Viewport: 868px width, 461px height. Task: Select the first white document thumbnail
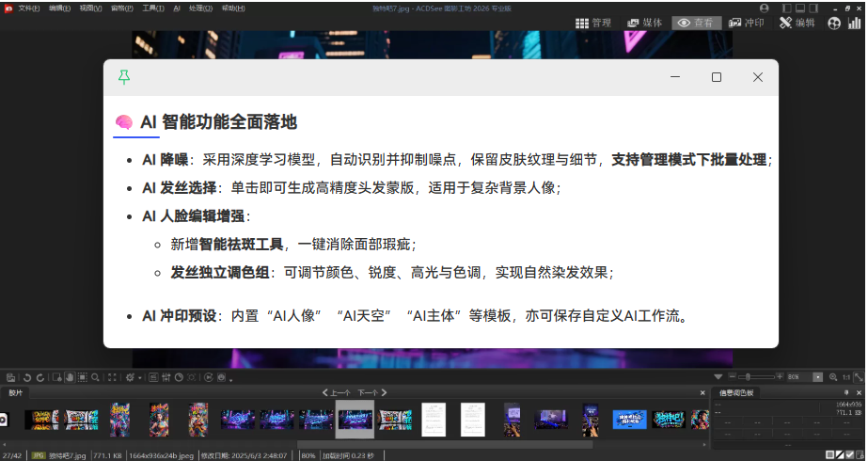point(434,420)
